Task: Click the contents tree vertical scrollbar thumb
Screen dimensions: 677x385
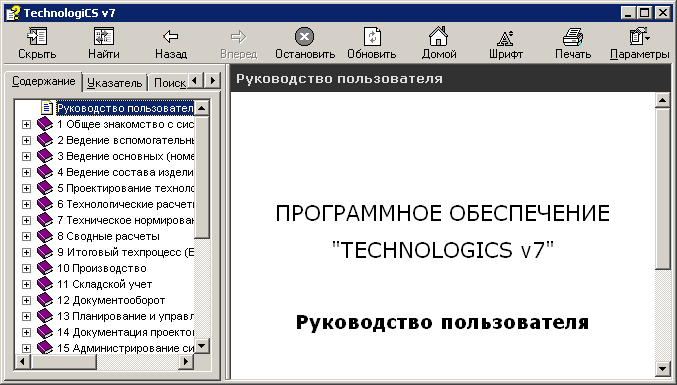Action: [x=202, y=177]
